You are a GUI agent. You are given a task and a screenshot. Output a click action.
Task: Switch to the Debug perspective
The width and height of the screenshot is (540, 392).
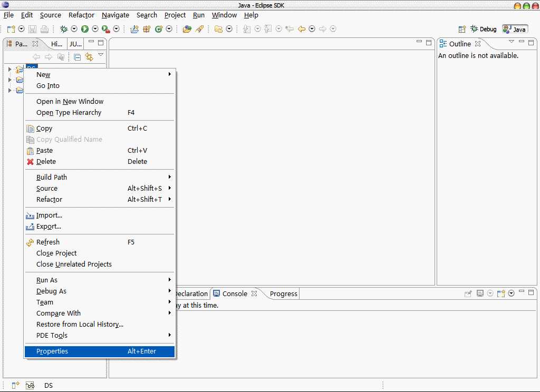[484, 30]
